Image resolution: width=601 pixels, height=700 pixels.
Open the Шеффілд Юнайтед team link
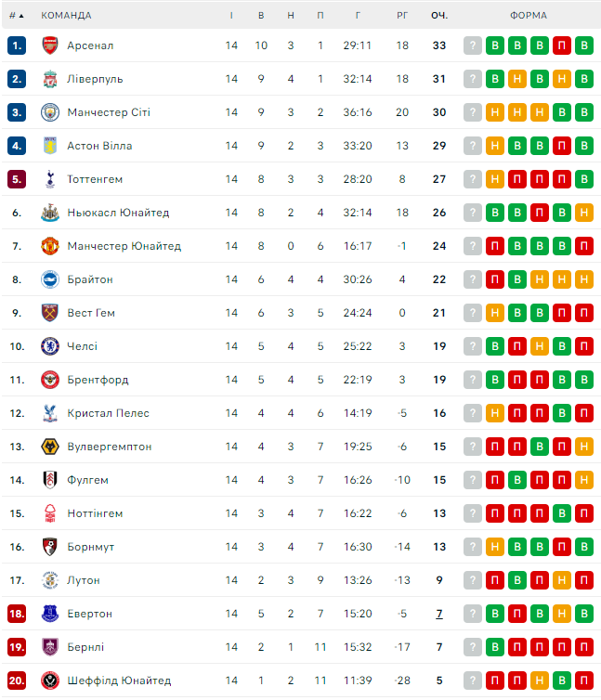pyautogui.click(x=119, y=681)
